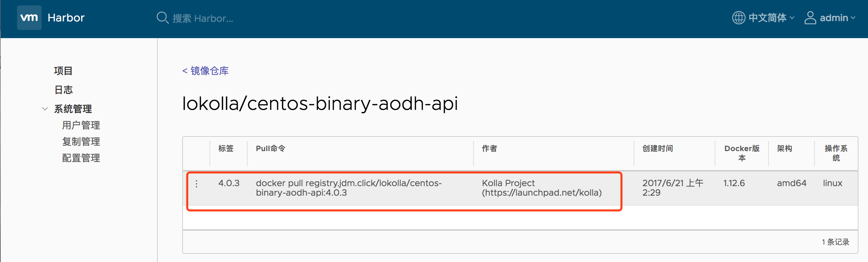868x262 pixels.
Task: Click the Harbor title text
Action: coord(66,18)
